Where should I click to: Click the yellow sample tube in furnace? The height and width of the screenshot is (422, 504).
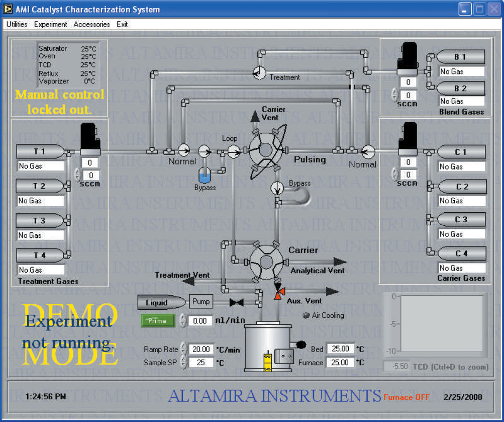click(x=267, y=362)
